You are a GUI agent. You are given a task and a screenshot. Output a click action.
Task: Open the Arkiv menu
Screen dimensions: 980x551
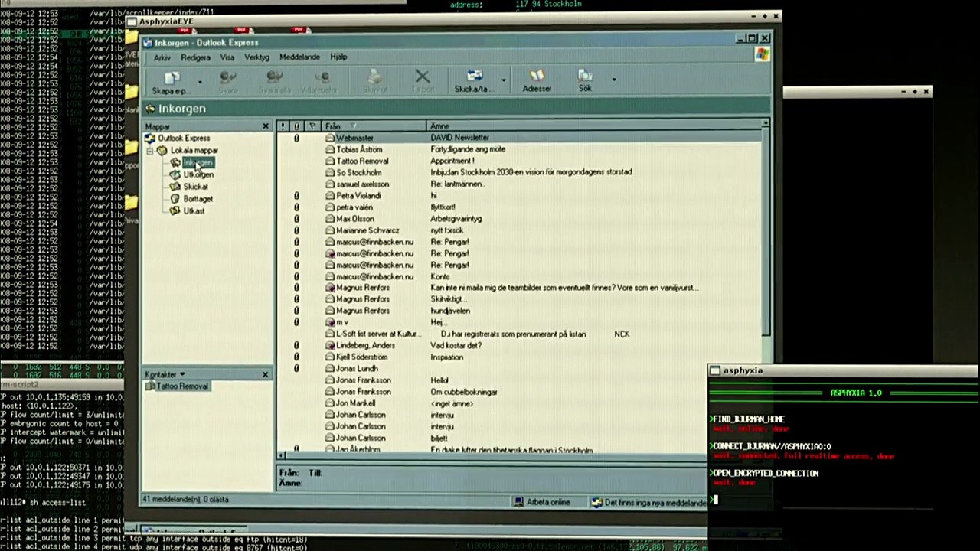162,58
